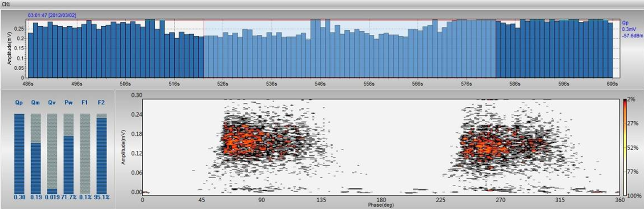Click the Qv level bar
Viewport: 644px width, 209px height.
click(x=52, y=154)
